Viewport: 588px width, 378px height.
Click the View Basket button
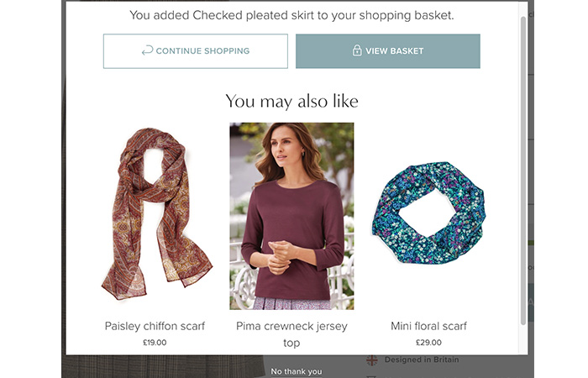(387, 51)
